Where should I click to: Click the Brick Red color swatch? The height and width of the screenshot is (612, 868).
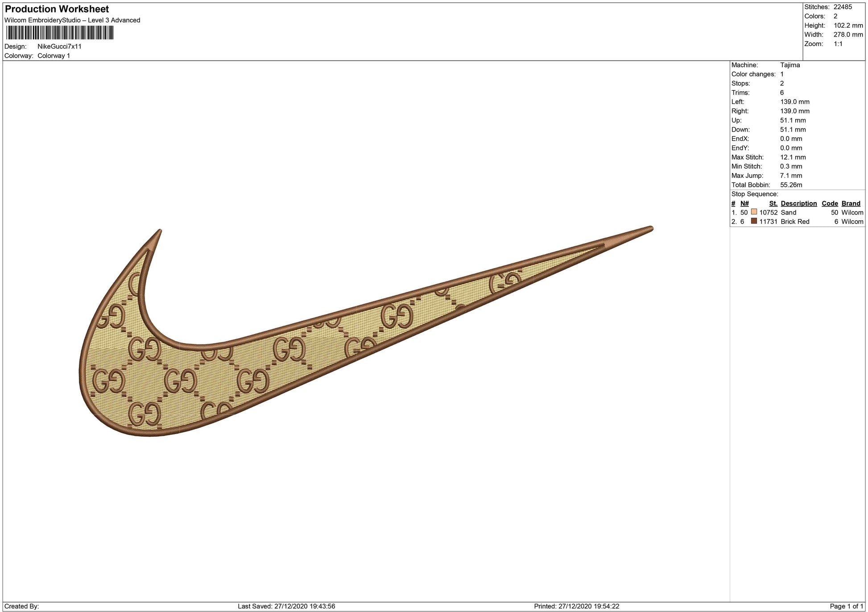[754, 221]
